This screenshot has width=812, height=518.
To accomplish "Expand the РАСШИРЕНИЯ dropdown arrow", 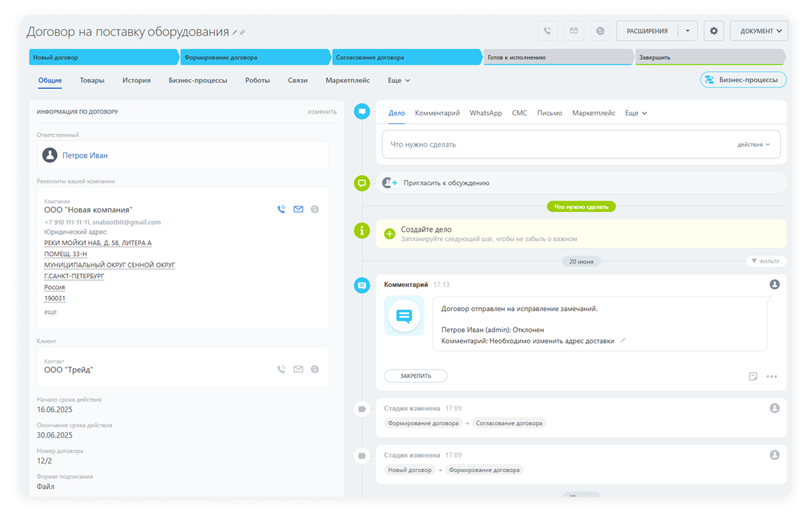I will point(688,31).
